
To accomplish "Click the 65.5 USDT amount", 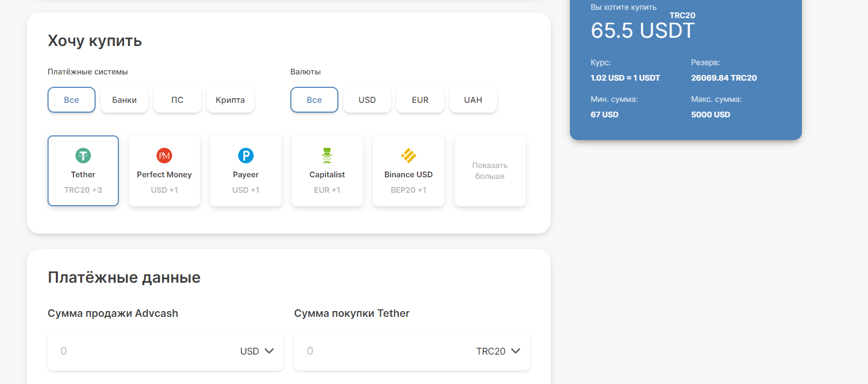I will (643, 30).
